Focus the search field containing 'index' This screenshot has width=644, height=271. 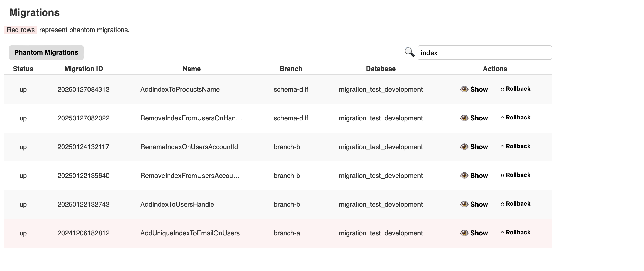point(485,53)
